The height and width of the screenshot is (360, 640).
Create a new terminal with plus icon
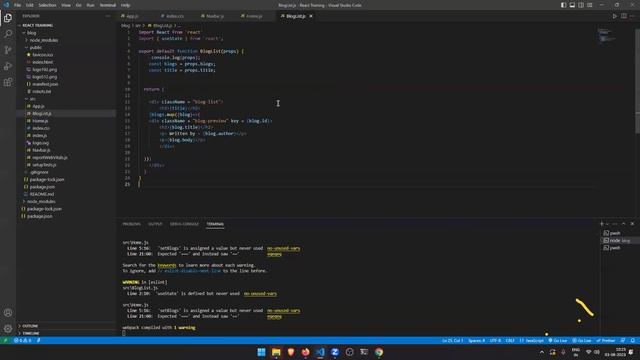pos(602,224)
